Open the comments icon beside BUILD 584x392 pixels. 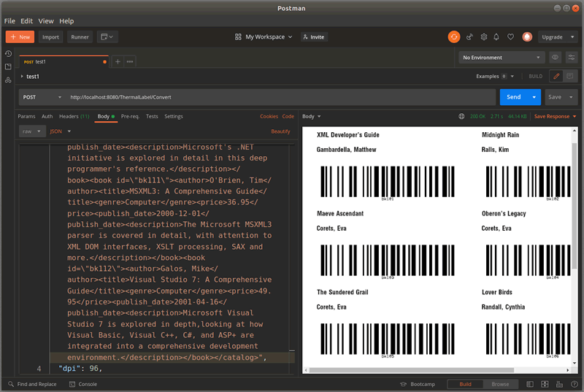tap(571, 76)
